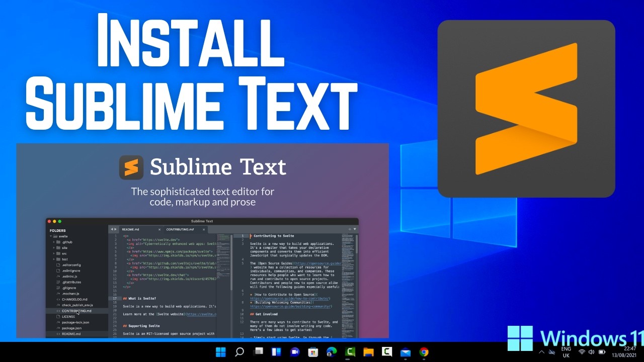Image resolution: width=644 pixels, height=362 pixels.
Task: Open taskbar Search magnifier
Action: (x=239, y=352)
